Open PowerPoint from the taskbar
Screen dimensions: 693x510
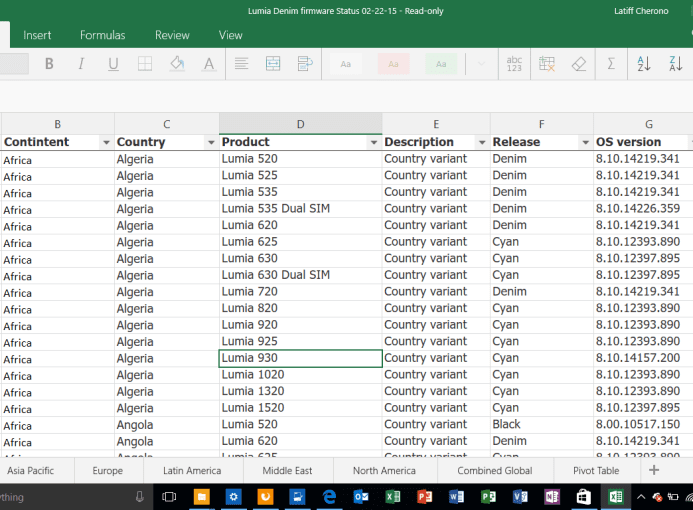425,497
